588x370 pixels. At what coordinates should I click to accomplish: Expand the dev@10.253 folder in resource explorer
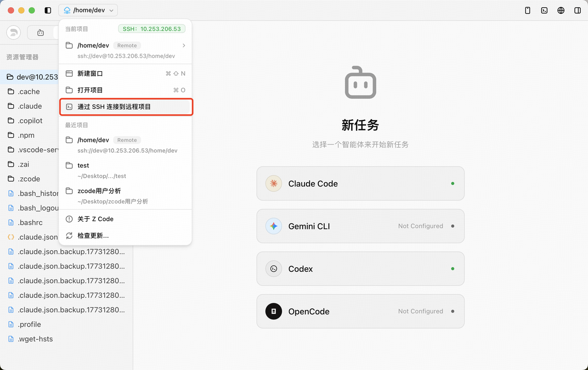click(x=32, y=77)
